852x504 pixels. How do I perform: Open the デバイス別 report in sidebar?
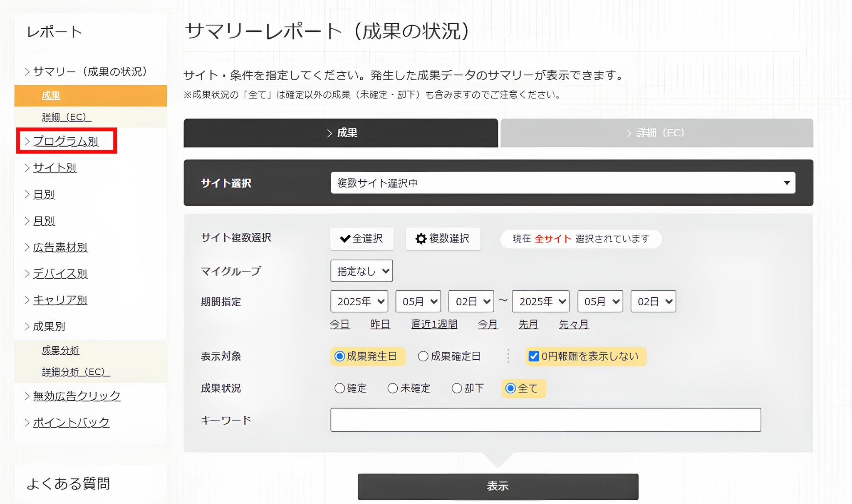pyautogui.click(x=59, y=273)
